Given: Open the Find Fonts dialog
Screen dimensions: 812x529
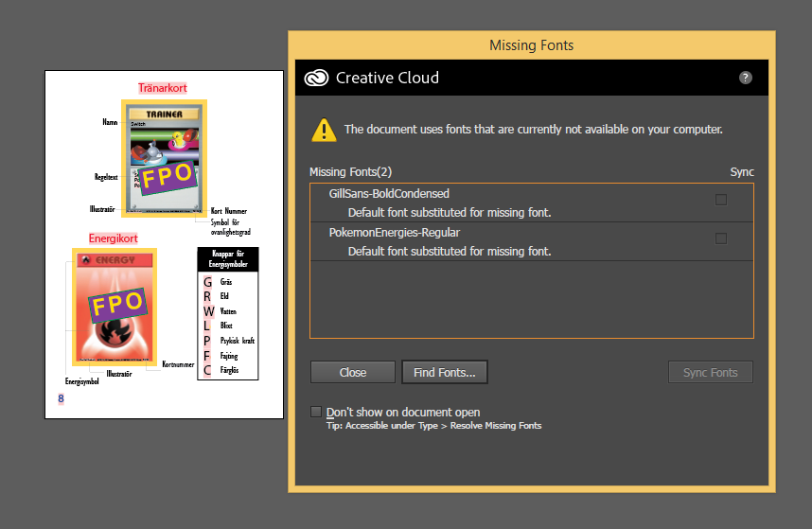Looking at the screenshot, I should pos(444,372).
